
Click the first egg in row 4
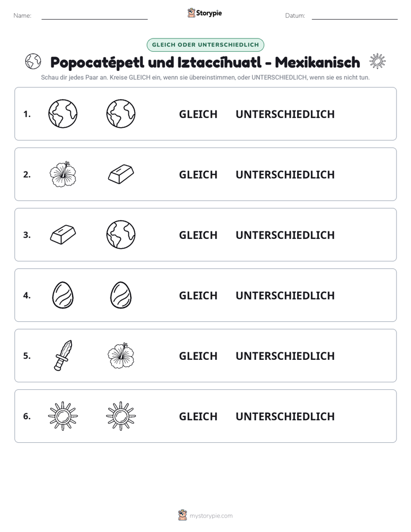63,295
